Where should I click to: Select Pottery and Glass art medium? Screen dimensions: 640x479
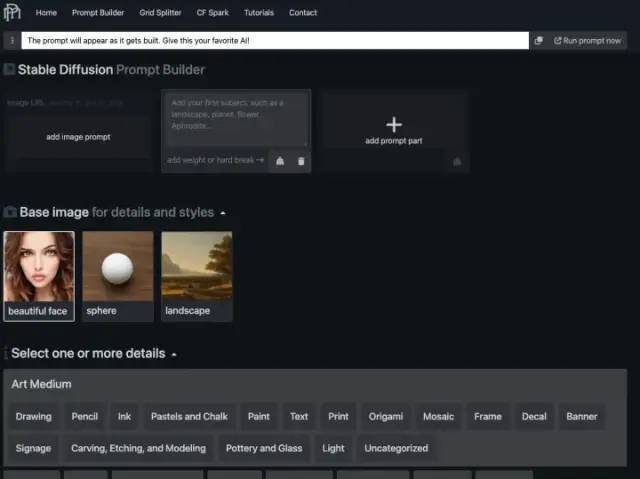tap(264, 448)
